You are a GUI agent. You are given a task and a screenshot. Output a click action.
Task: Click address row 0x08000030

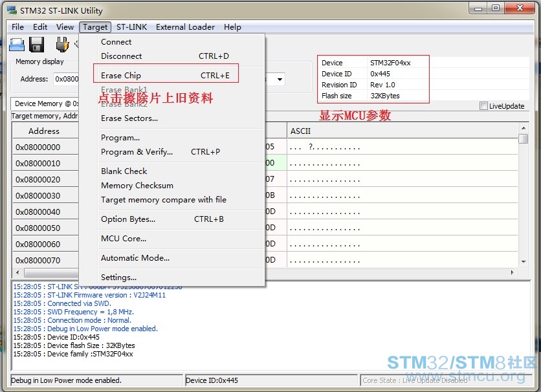pyautogui.click(x=45, y=196)
